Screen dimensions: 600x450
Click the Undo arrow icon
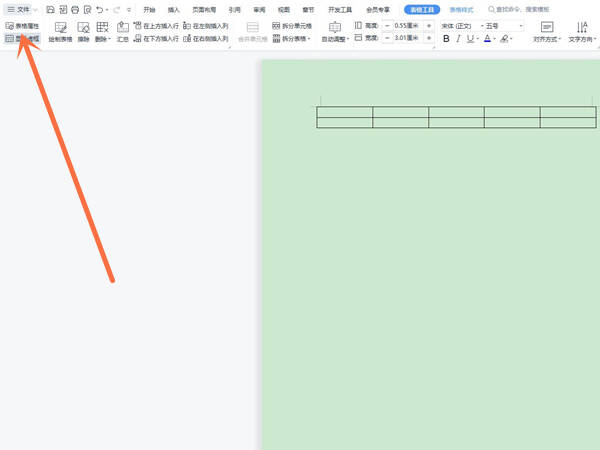coord(99,10)
